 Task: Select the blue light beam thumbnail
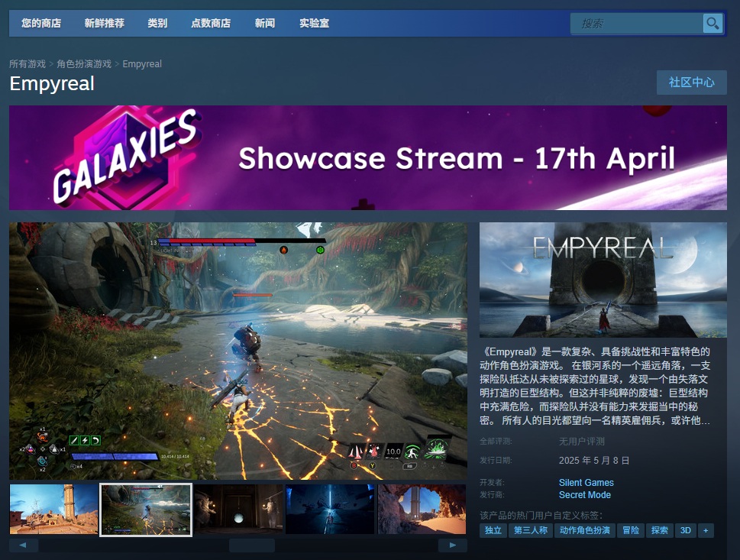[x=330, y=509]
